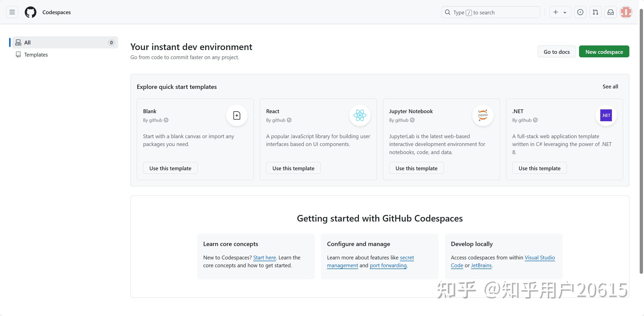Focus the Type / to search field
Image resolution: width=644 pixels, height=316 pixels.
click(490, 12)
